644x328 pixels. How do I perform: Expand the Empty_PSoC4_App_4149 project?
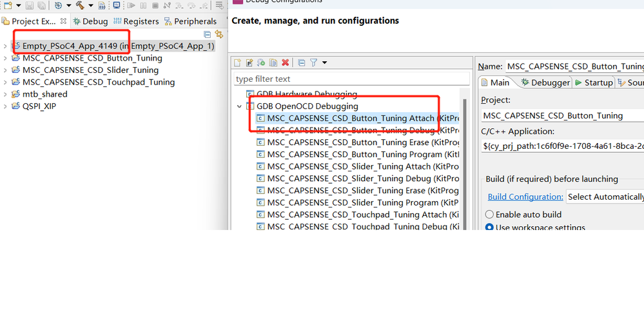pos(5,46)
